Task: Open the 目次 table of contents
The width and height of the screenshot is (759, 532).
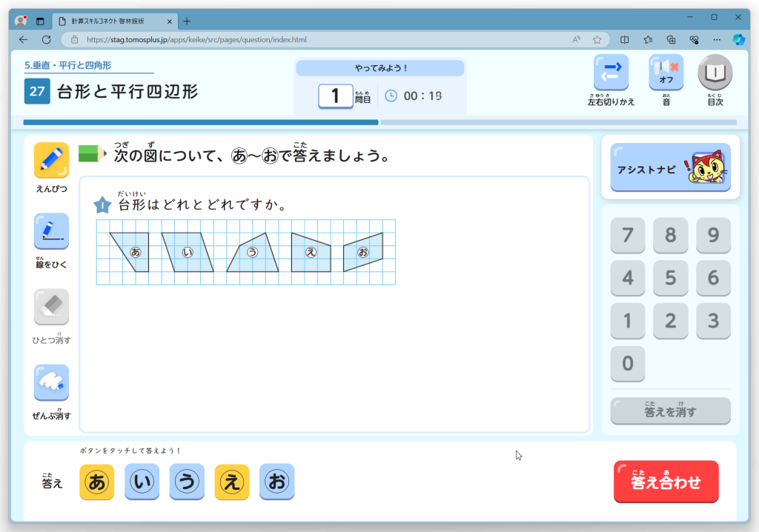Action: [715, 73]
